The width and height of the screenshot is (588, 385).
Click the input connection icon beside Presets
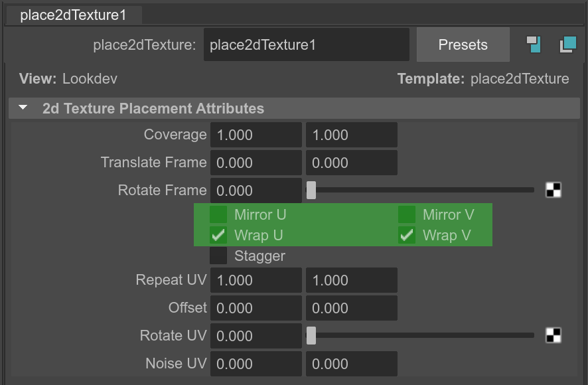534,44
